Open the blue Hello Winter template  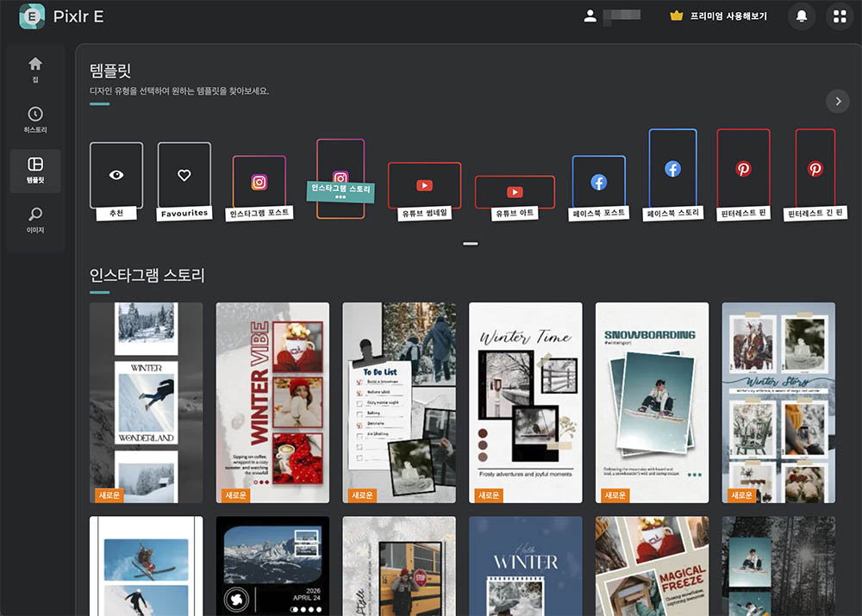[x=526, y=566]
